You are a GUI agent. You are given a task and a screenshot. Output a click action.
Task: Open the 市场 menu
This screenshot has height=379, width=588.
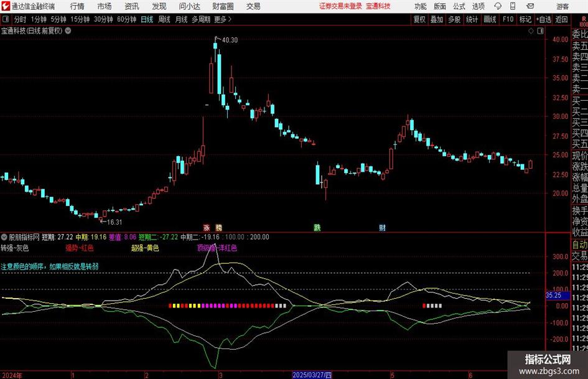pos(105,6)
